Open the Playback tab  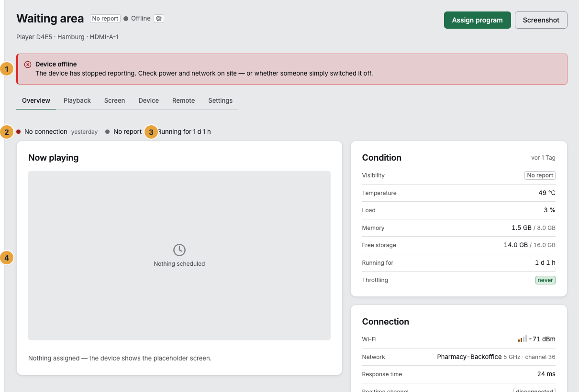(x=77, y=100)
